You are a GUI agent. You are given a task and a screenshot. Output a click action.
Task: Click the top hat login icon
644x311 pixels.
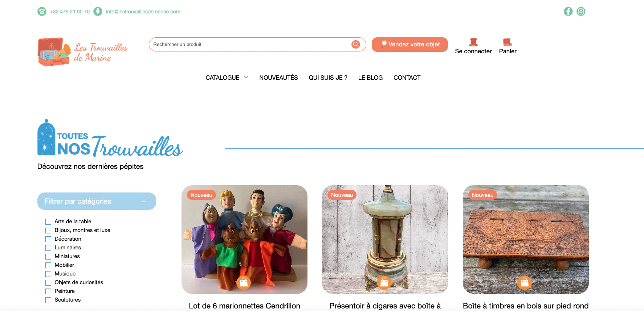pos(473,42)
